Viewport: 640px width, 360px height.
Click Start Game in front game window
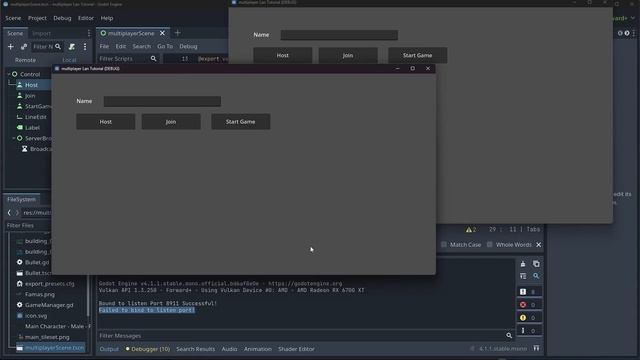click(241, 122)
